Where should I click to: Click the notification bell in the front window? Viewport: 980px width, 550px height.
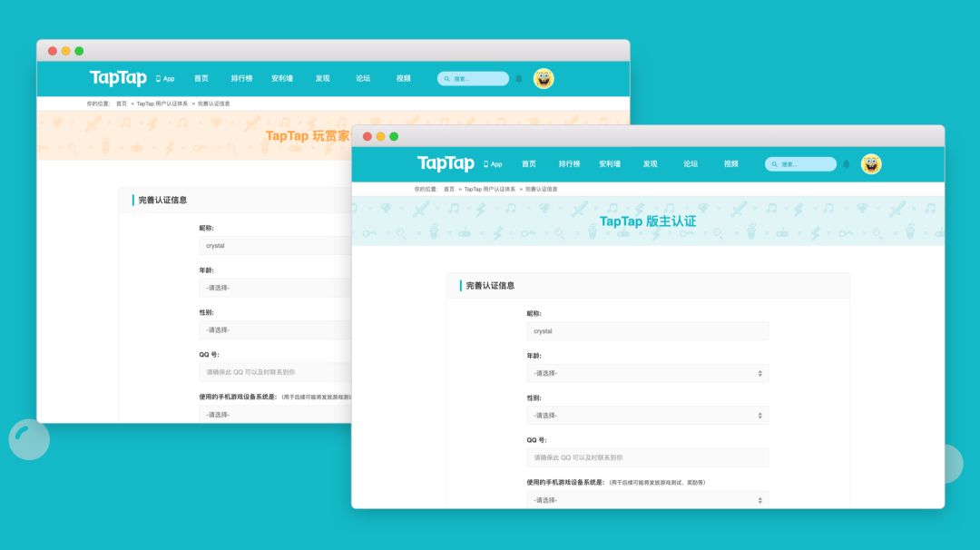click(847, 164)
